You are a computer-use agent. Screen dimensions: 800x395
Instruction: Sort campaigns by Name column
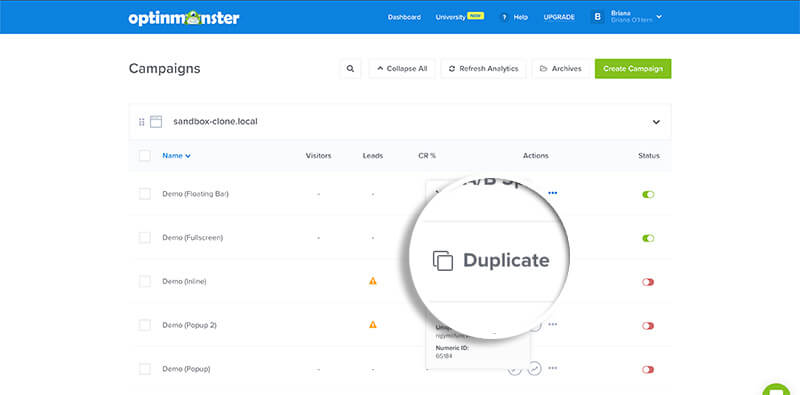tap(177, 156)
